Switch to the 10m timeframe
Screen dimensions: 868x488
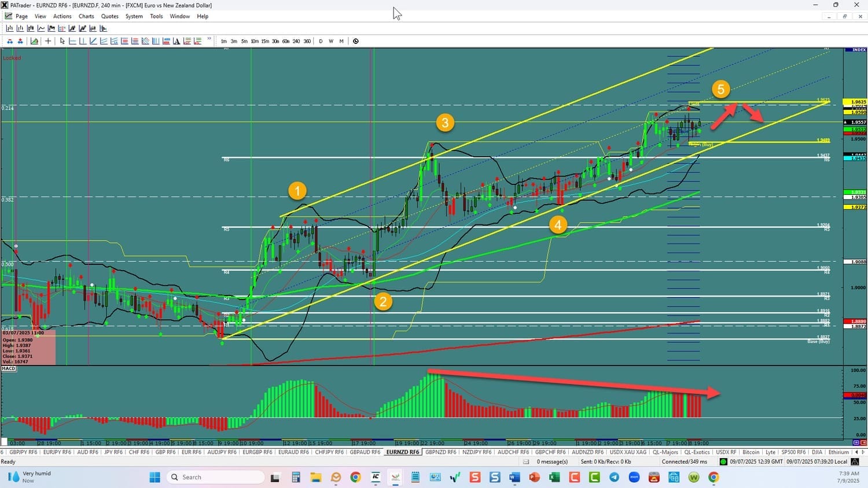[255, 41]
